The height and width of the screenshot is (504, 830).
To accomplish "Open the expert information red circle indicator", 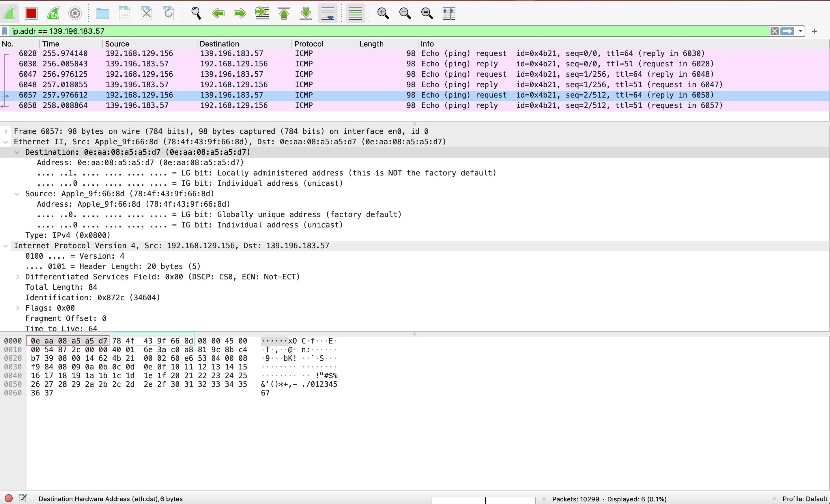I will point(9,498).
